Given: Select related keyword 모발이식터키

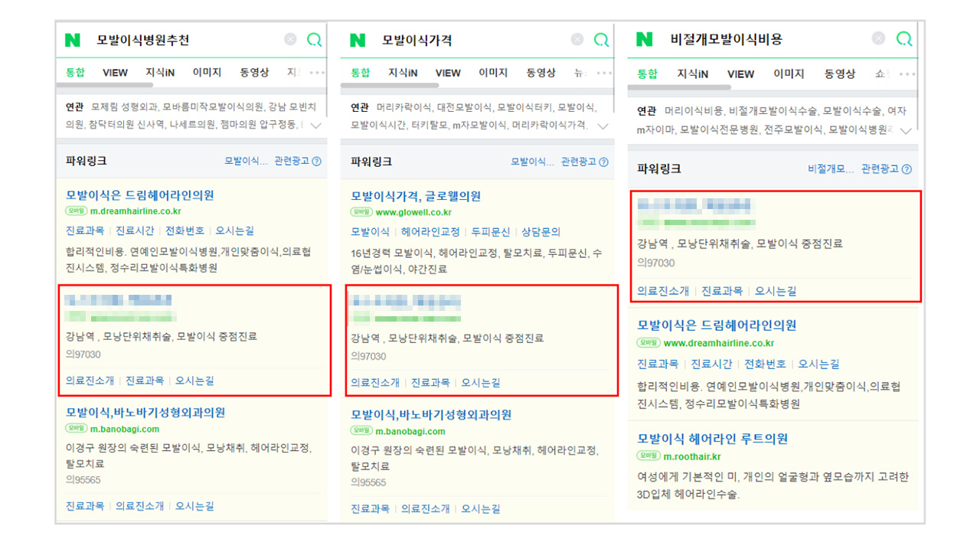Looking at the screenshot, I should coord(524,107).
